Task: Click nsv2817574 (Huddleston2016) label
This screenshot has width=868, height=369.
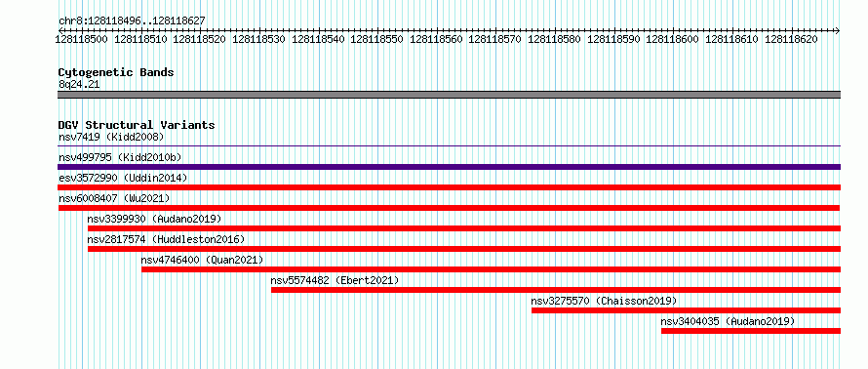Action: click(166, 239)
